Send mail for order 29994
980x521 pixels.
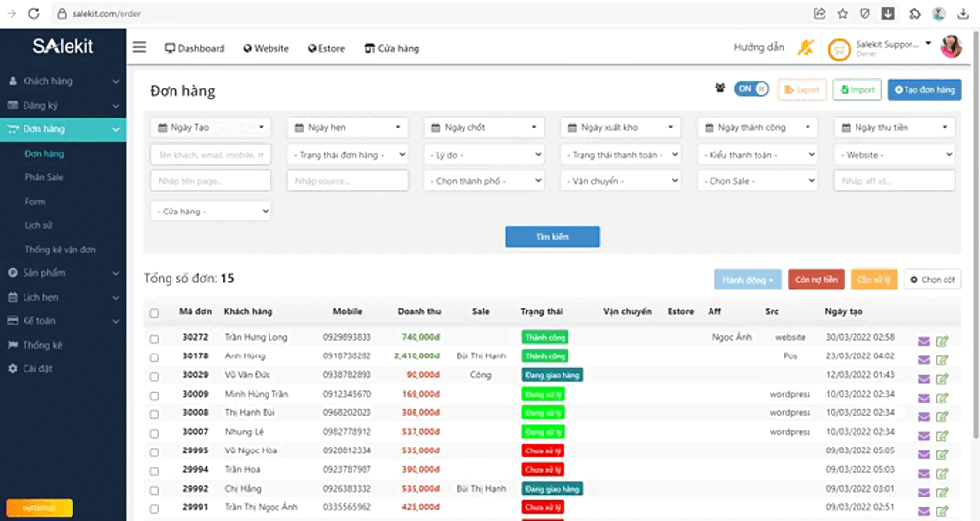(x=924, y=474)
